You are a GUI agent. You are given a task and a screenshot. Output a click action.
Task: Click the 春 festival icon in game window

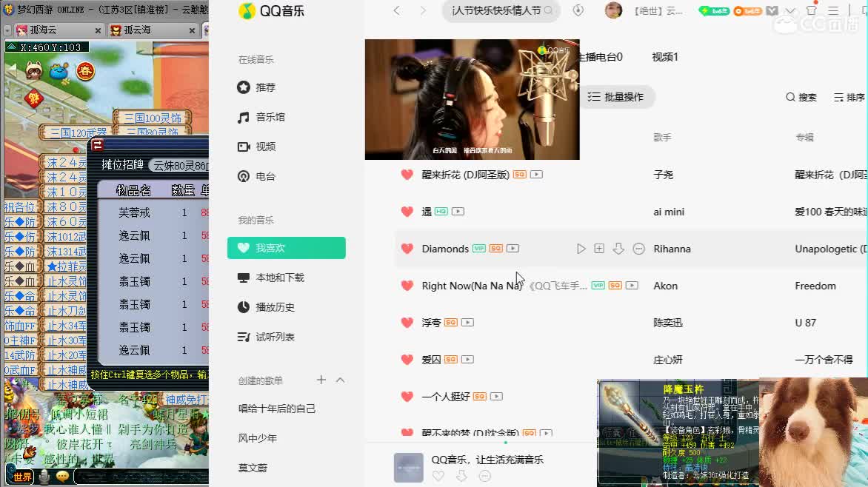click(84, 71)
